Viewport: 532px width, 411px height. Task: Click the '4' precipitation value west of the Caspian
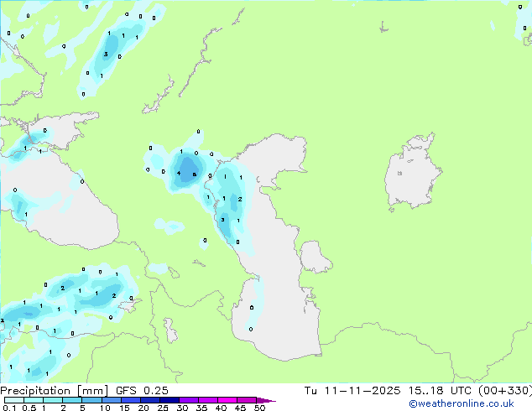[x=179, y=174]
